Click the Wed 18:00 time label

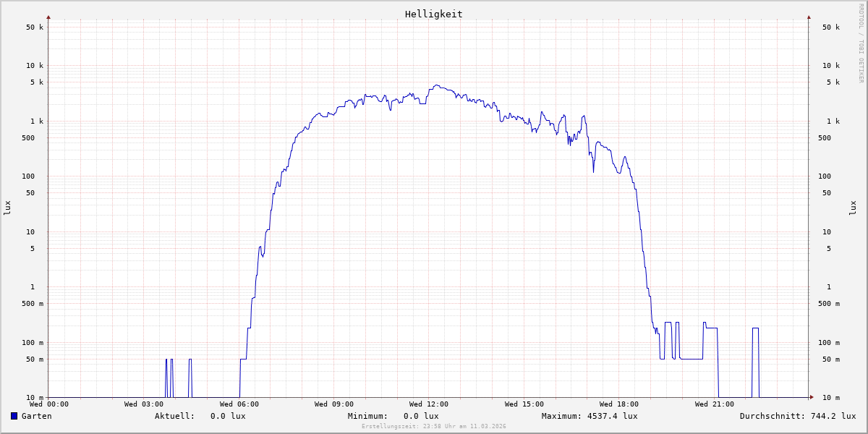pyautogui.click(x=619, y=404)
